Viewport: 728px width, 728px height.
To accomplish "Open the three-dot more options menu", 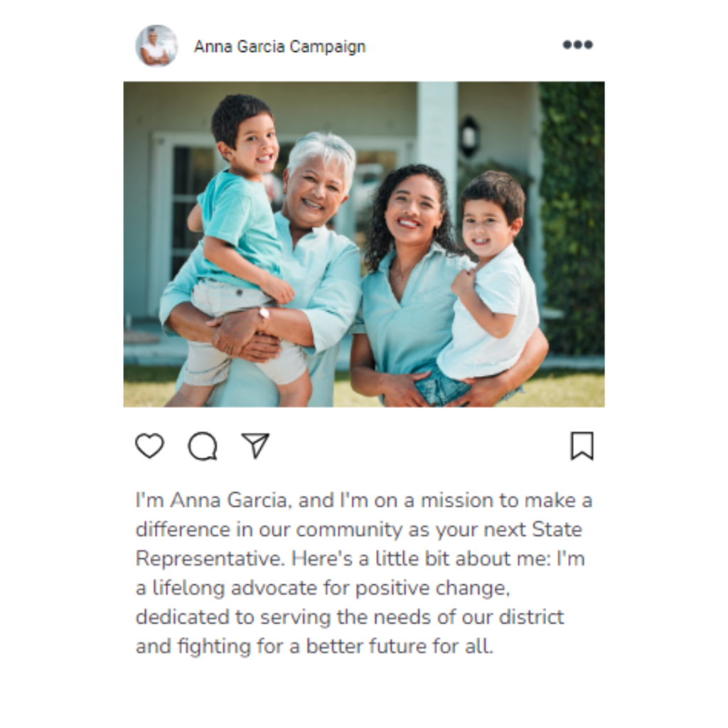I will (577, 45).
